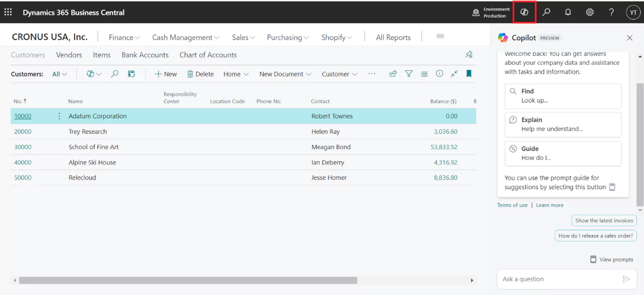Click the scroll right arrow
The image size is (644, 295).
click(x=472, y=281)
